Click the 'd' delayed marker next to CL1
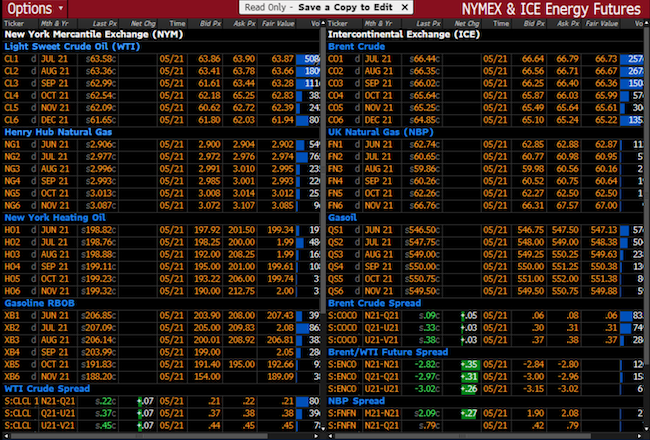 point(33,59)
